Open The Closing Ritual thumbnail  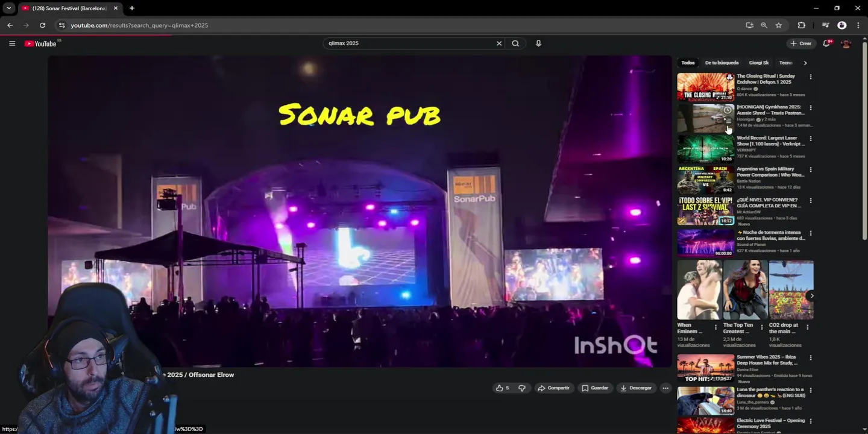[x=705, y=87]
